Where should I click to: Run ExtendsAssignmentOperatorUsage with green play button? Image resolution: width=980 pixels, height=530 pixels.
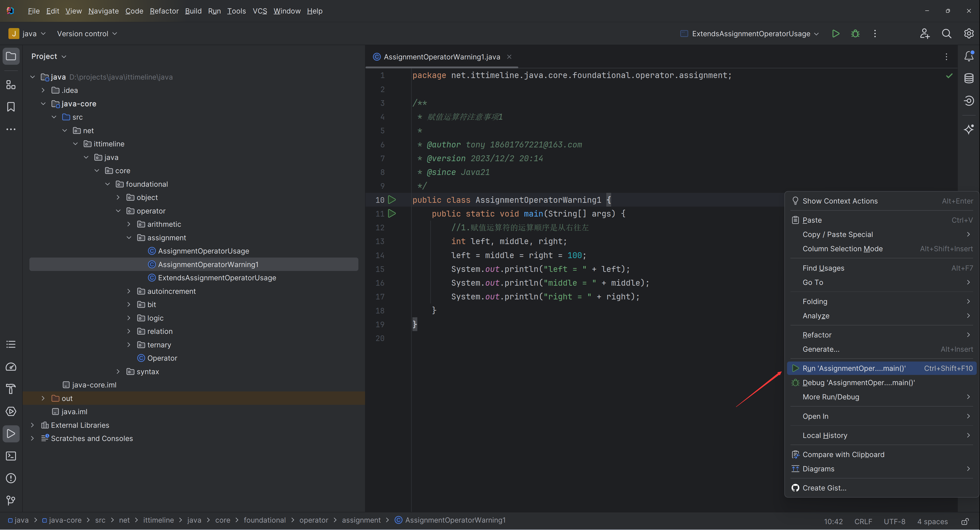pos(835,34)
